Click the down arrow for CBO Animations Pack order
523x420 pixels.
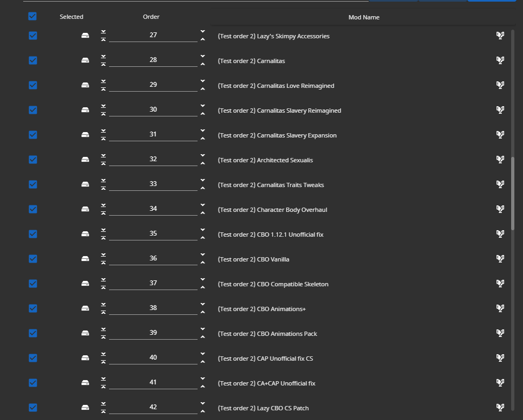pyautogui.click(x=202, y=328)
